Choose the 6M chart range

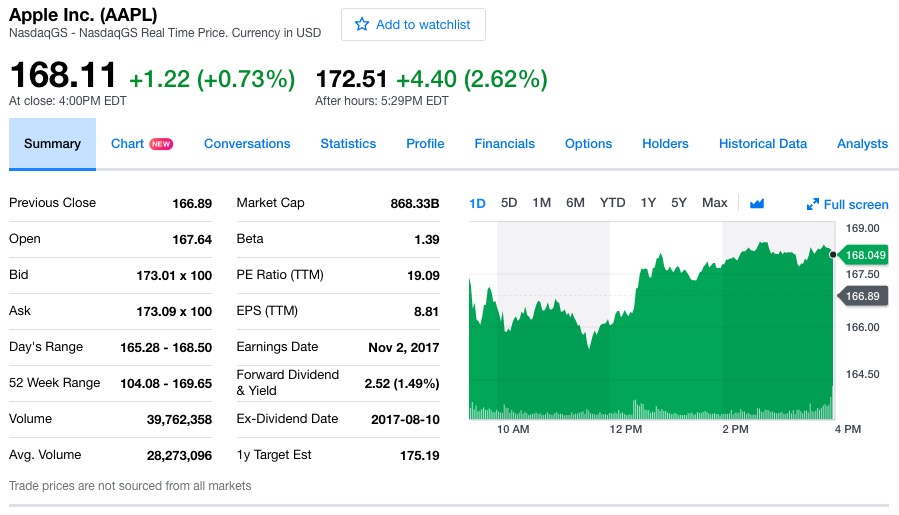pyautogui.click(x=575, y=203)
